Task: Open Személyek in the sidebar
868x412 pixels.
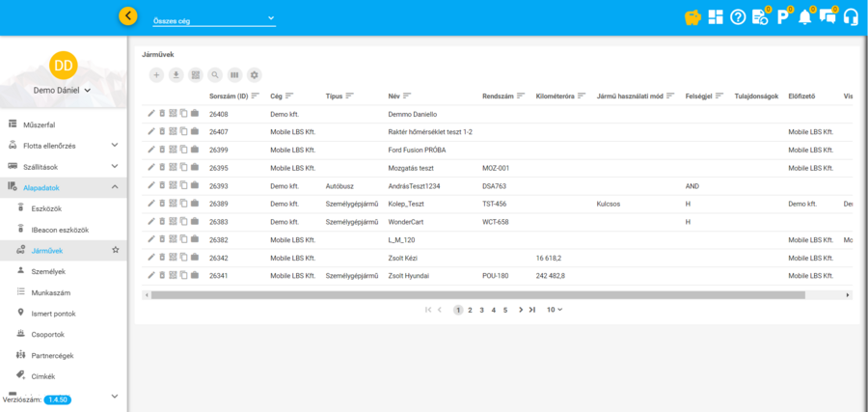Action: pos(48,271)
